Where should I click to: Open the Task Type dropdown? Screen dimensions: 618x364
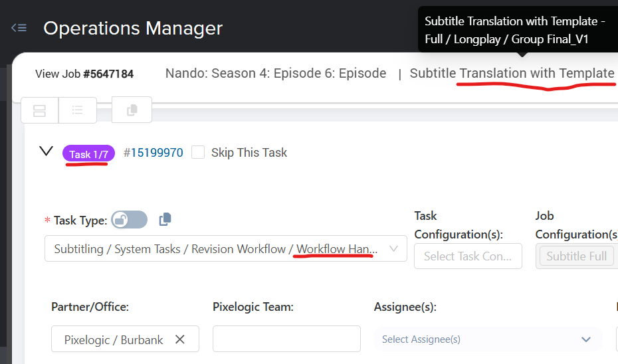coord(226,248)
